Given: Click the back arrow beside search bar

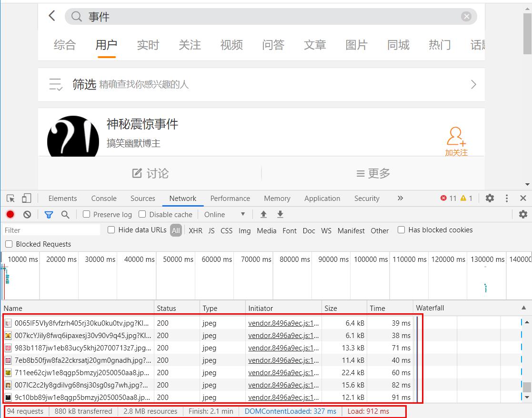Looking at the screenshot, I should pyautogui.click(x=52, y=16).
